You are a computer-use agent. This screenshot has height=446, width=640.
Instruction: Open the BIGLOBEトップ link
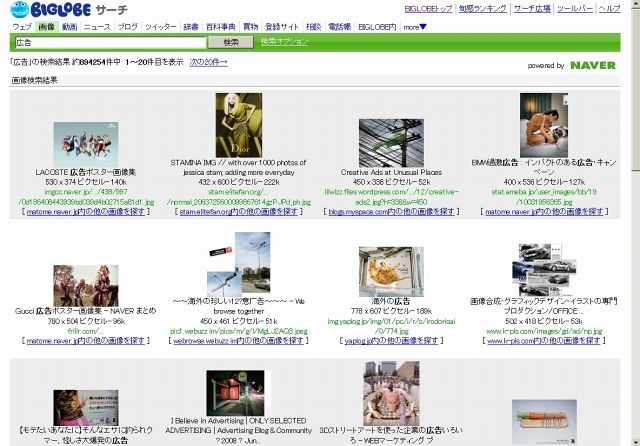coord(428,8)
